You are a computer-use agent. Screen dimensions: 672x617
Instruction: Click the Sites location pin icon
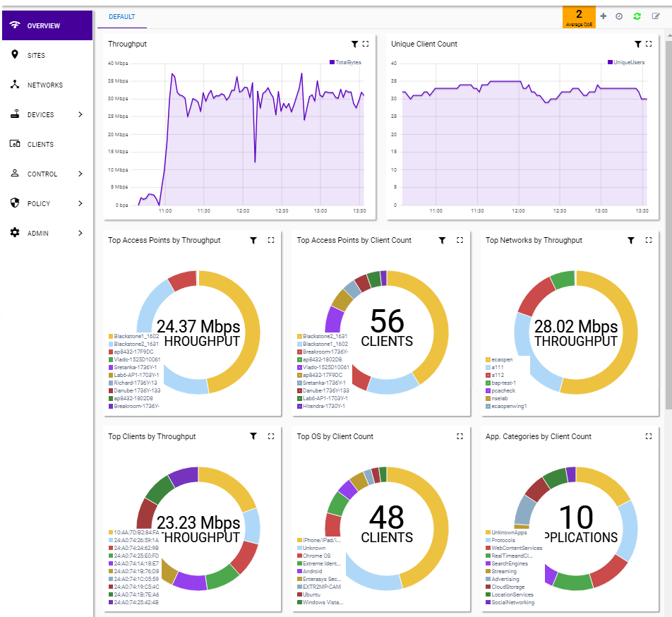[x=15, y=54]
